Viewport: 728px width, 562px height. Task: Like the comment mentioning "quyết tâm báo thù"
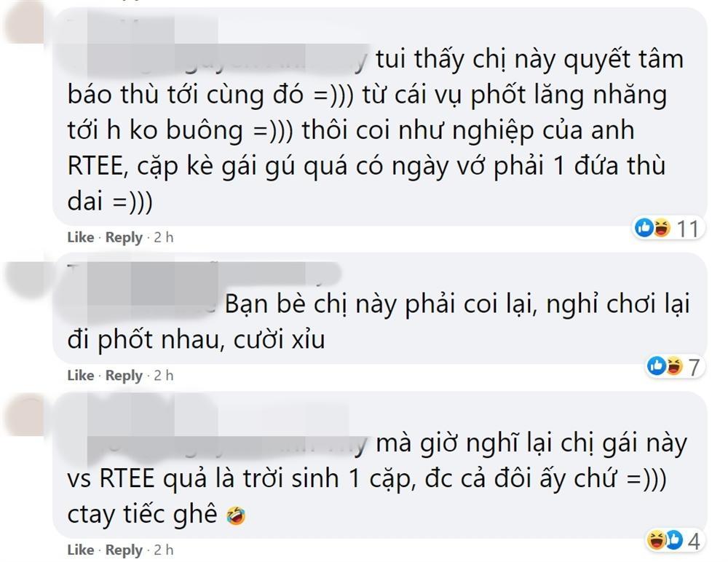tap(81, 237)
